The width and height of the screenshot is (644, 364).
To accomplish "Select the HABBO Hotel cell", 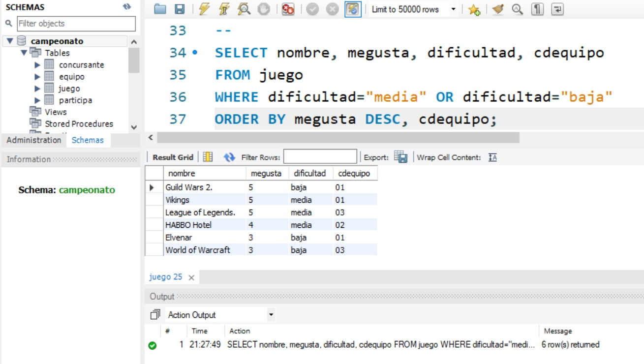I will tap(205, 225).
